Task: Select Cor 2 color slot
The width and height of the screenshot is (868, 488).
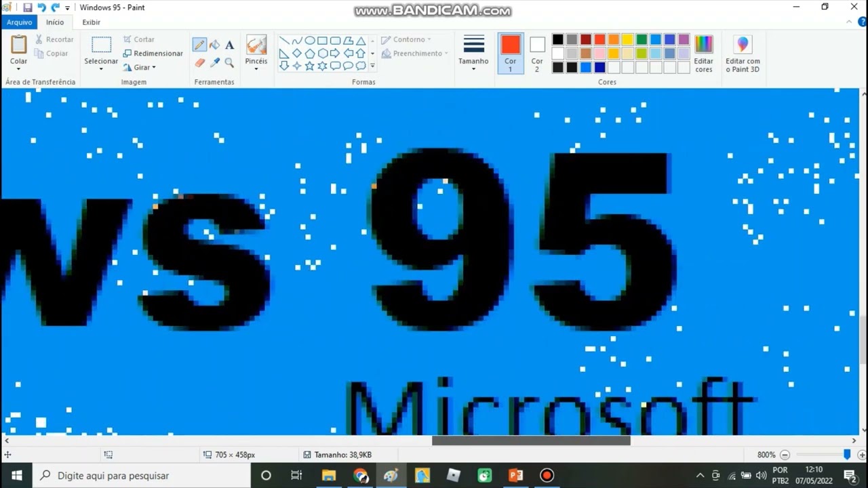Action: pyautogui.click(x=537, y=53)
